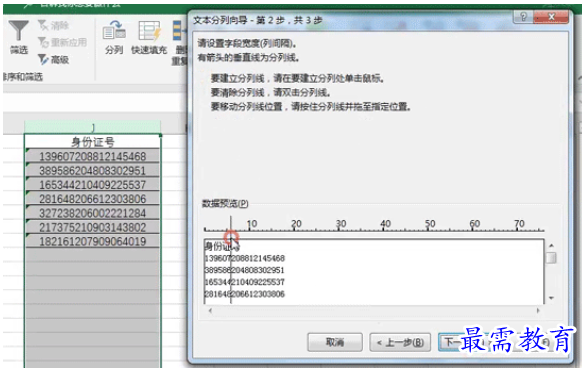Click the Cancel button in wizard
The height and width of the screenshot is (371, 582).
335,342
